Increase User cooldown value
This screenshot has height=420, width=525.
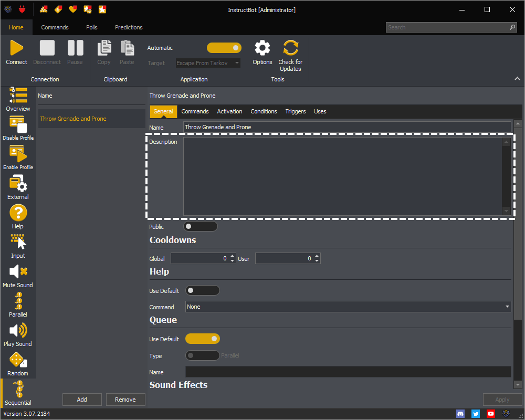(x=317, y=256)
